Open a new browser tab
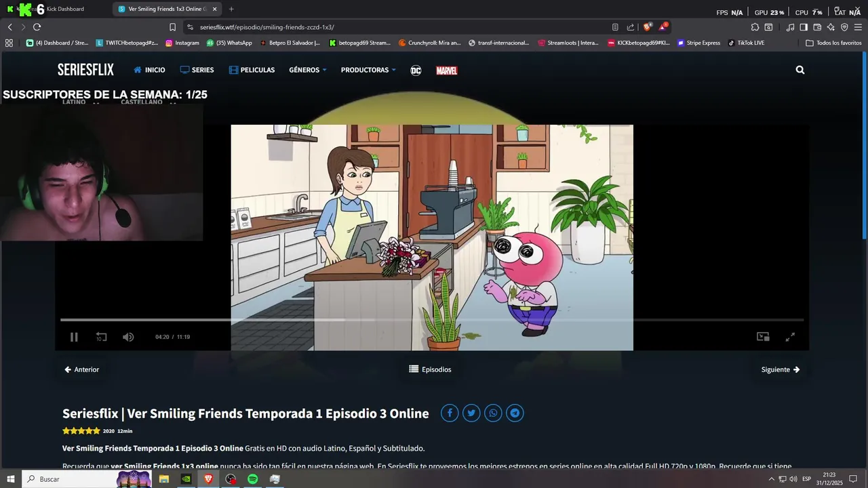 pos(231,9)
